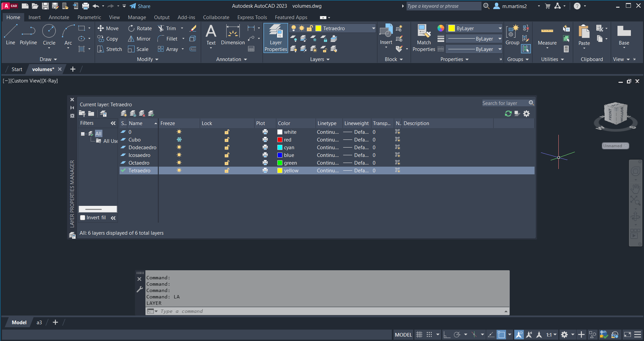Click the green color swatch of Octaedro
644x341 pixels.
click(280, 163)
